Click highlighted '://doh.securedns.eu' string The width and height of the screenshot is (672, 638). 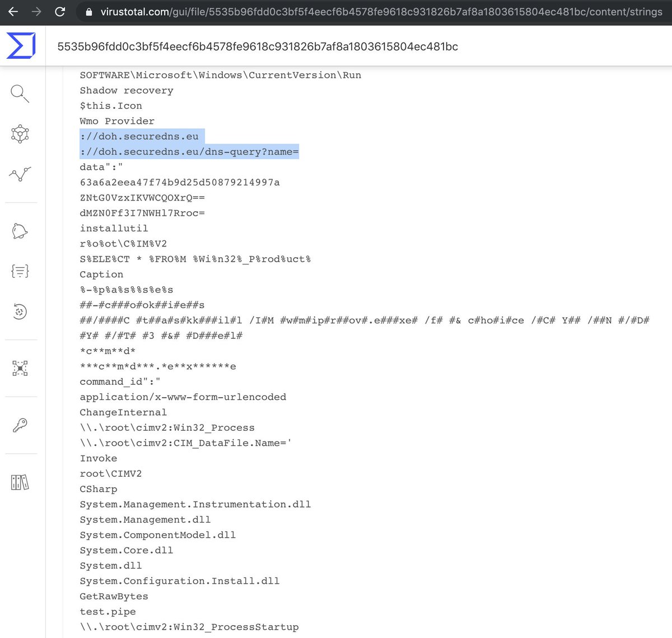tap(139, 136)
